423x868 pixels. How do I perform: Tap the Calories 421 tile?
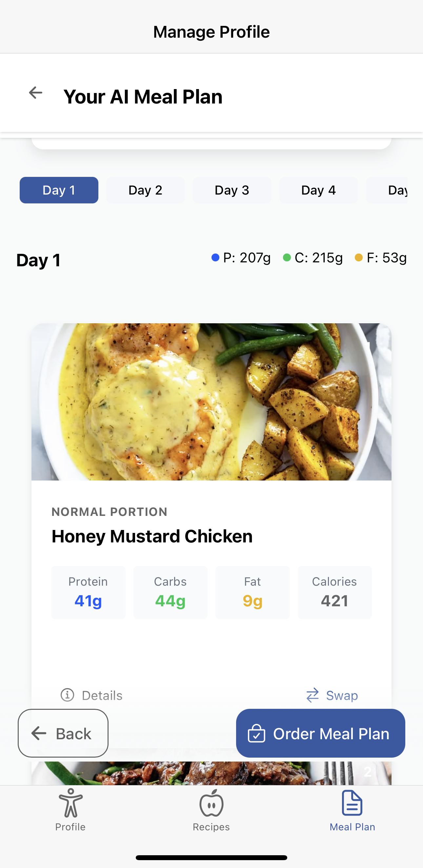[x=334, y=593]
